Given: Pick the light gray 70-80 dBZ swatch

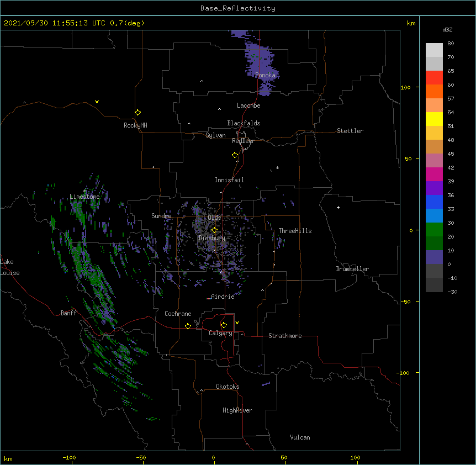Looking at the screenshot, I should pyautogui.click(x=434, y=50).
